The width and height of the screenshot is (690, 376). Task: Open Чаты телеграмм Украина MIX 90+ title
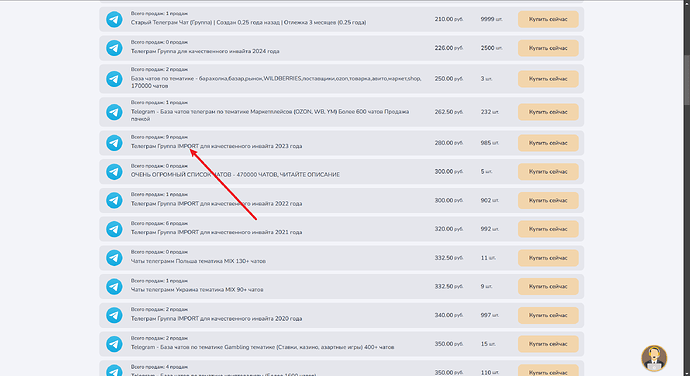pos(197,290)
